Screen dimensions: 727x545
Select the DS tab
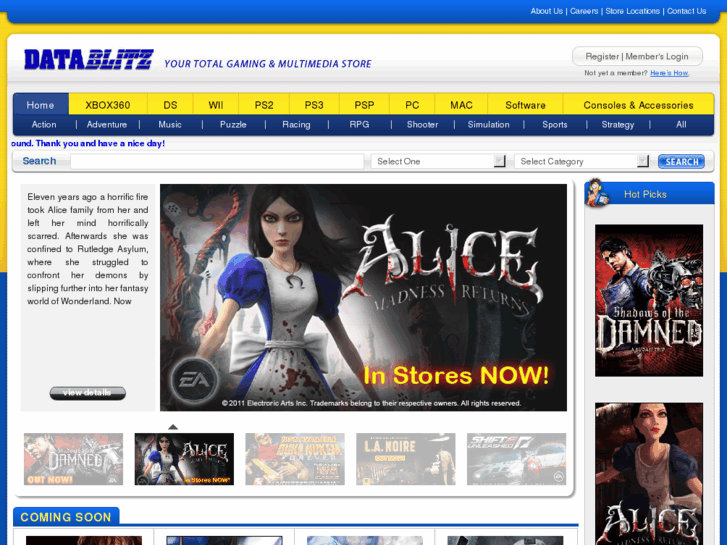170,105
